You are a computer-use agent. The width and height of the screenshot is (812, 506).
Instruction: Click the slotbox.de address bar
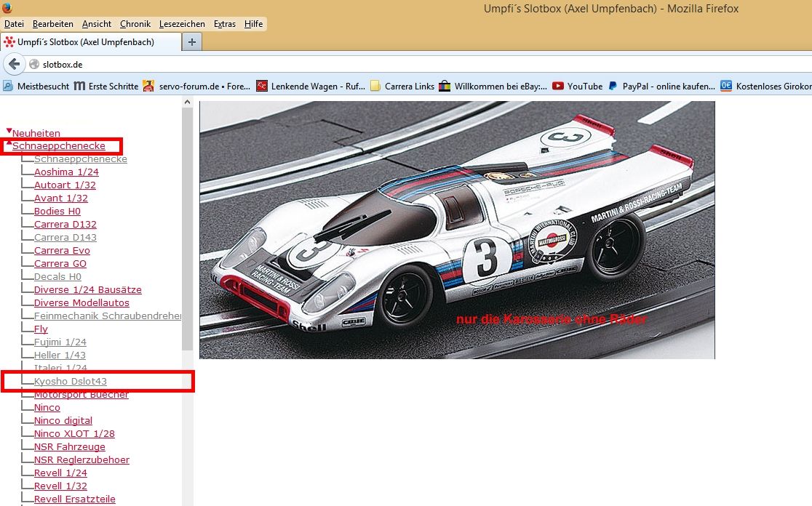pyautogui.click(x=364, y=65)
